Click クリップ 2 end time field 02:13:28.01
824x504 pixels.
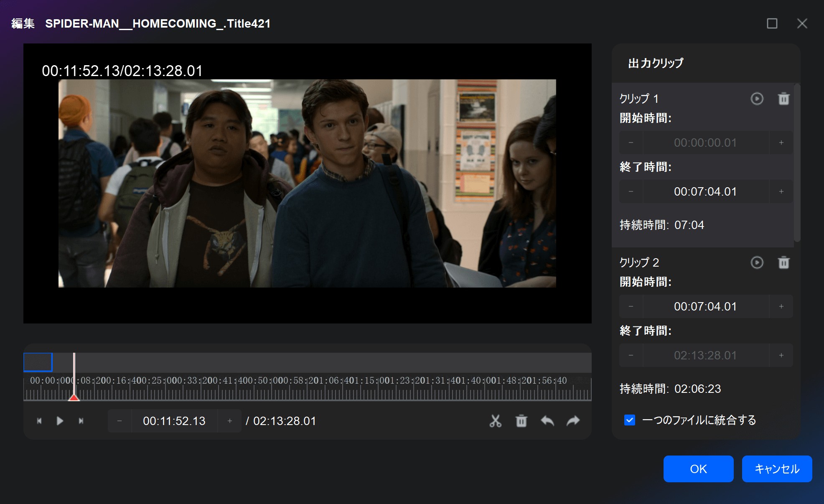pyautogui.click(x=706, y=355)
